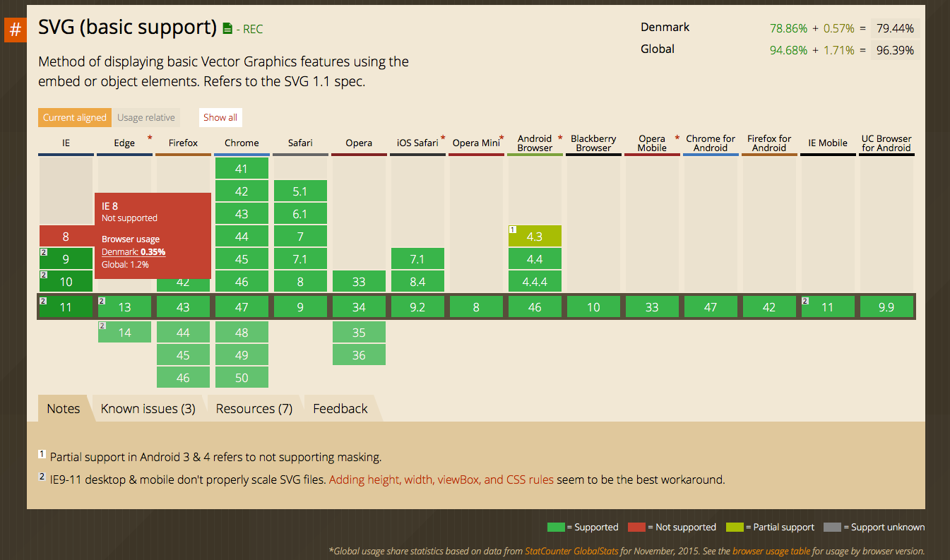Select the Firefox 46 cell
950x560 pixels.
pyautogui.click(x=183, y=378)
